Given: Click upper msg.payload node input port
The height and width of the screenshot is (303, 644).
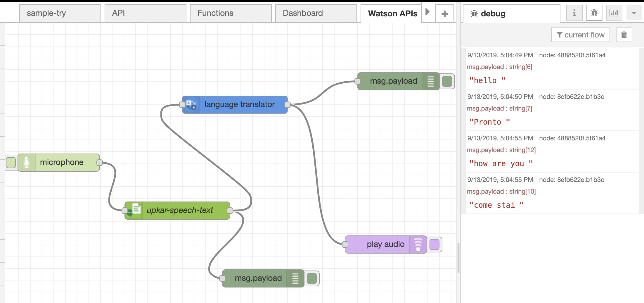Looking at the screenshot, I should pyautogui.click(x=358, y=81).
